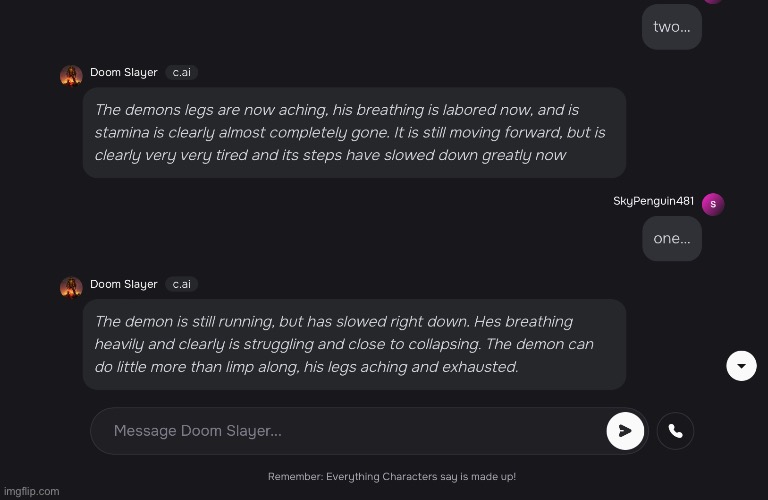Click c.ai badge above "still running" message
This screenshot has height=500, width=768.
[181, 285]
